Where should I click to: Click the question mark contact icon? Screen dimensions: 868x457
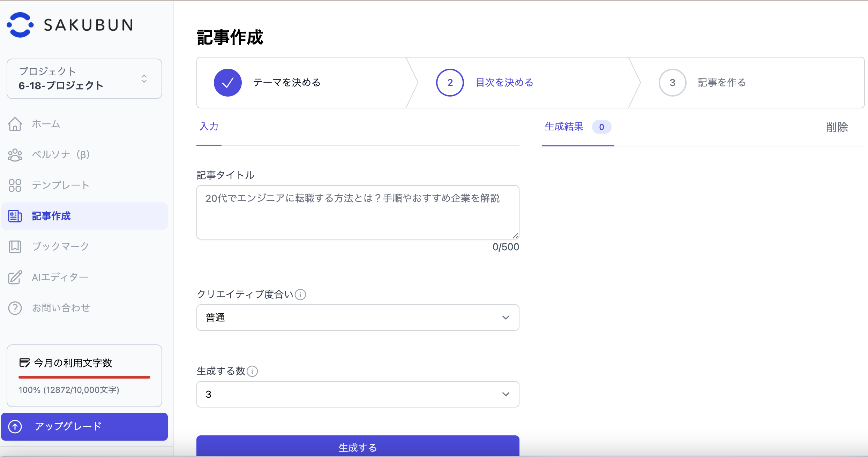[15, 308]
